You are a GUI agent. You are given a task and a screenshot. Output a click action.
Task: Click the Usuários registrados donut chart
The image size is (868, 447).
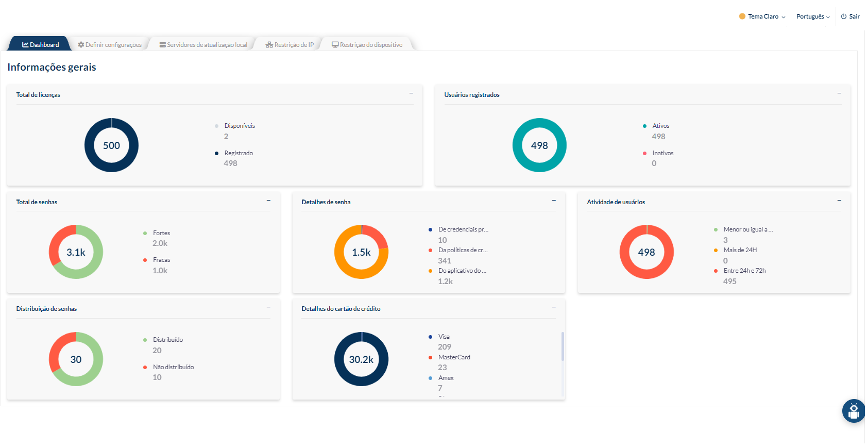(539, 145)
